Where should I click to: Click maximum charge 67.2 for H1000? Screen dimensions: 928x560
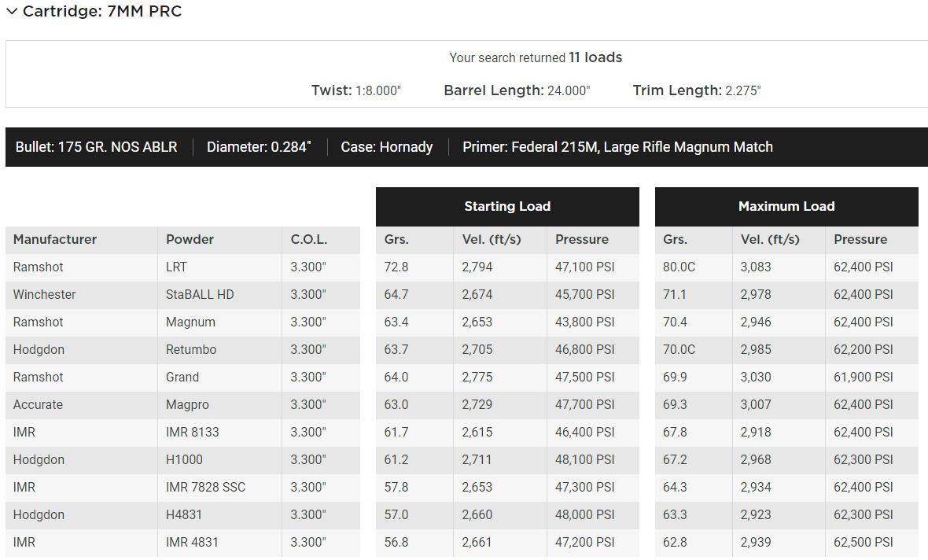coord(675,460)
